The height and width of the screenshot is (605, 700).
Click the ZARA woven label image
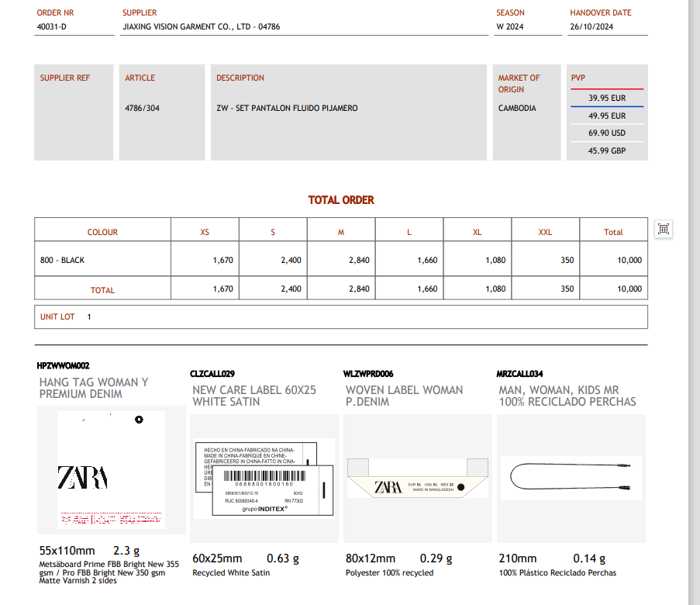417,478
